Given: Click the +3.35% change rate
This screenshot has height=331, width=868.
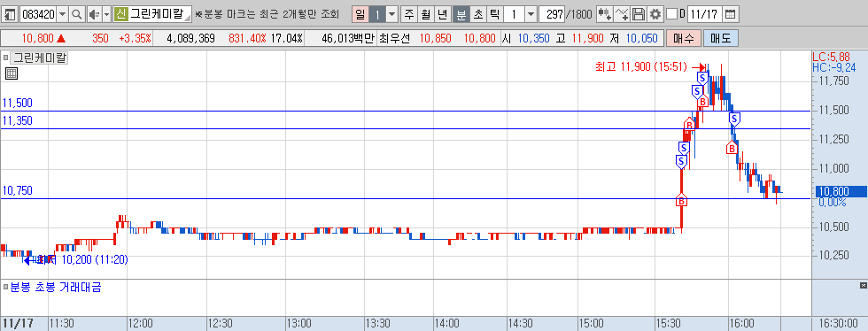Looking at the screenshot, I should (135, 39).
